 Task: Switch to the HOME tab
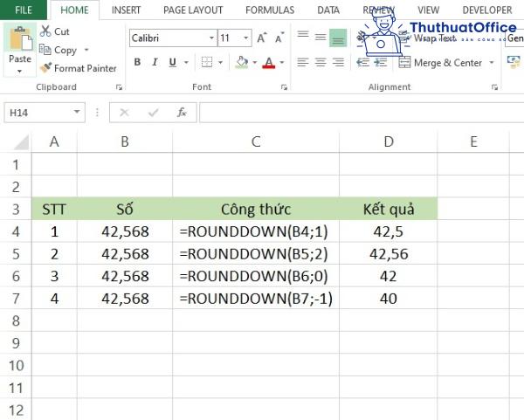74,10
